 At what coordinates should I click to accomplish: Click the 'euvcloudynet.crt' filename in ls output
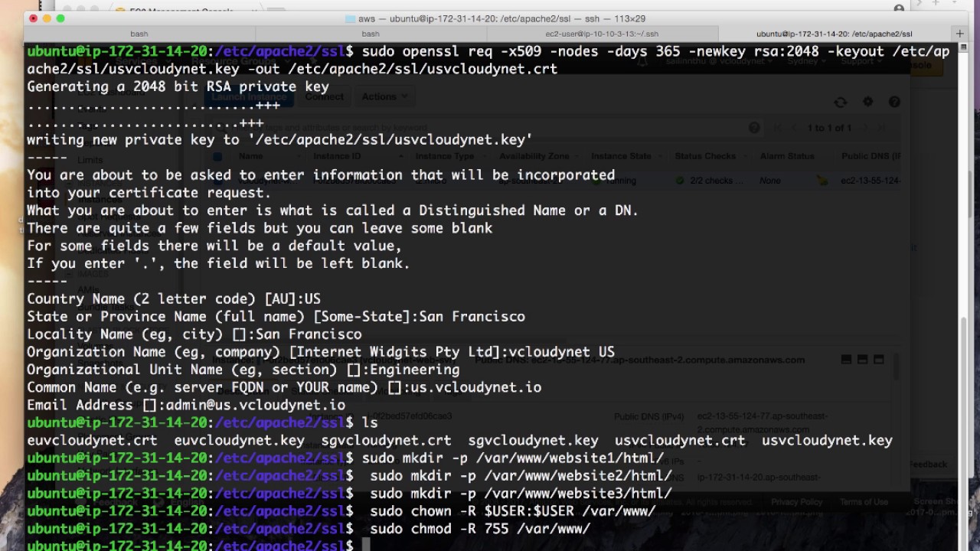[x=92, y=440]
